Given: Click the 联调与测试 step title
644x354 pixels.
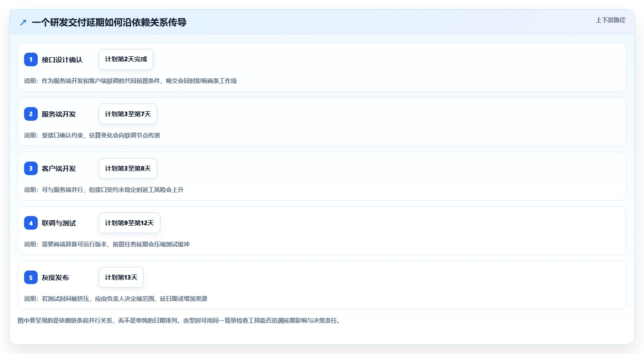Looking at the screenshot, I should tap(59, 223).
